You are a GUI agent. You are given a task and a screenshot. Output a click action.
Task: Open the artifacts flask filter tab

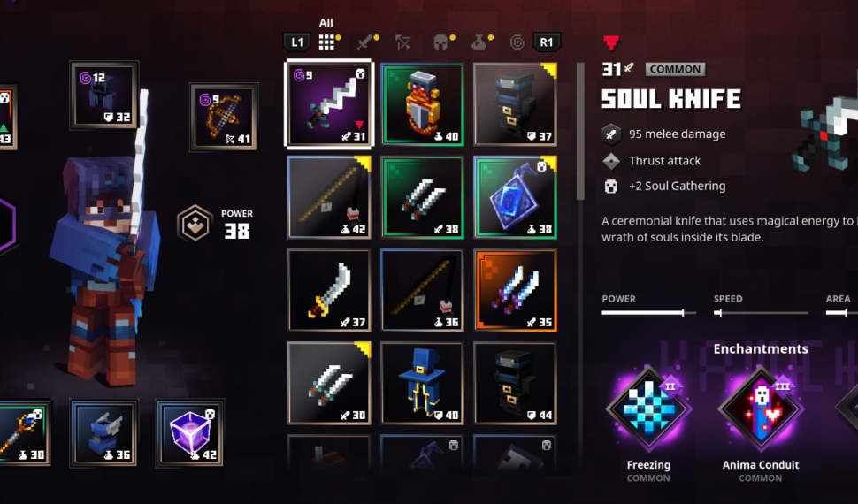pos(481,42)
